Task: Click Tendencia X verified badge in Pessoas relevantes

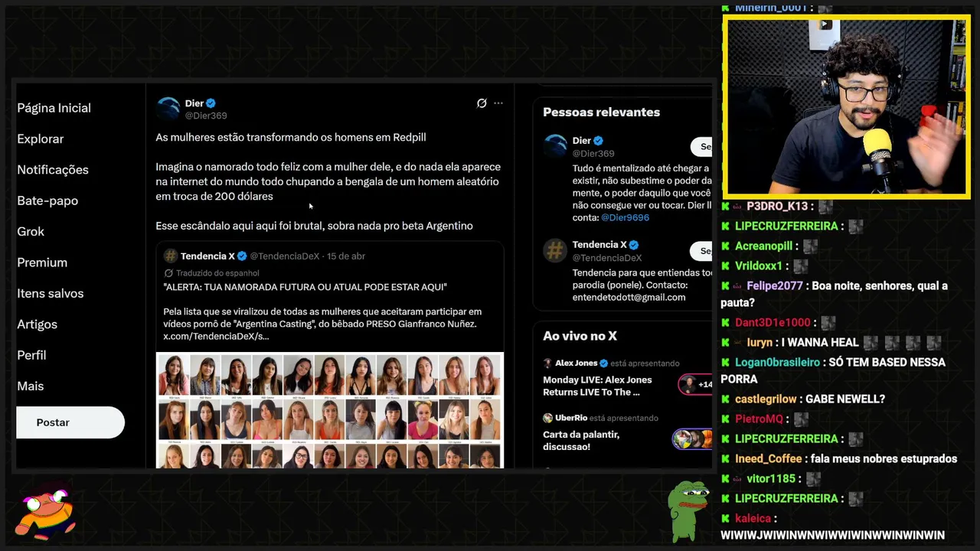Action: (x=634, y=245)
